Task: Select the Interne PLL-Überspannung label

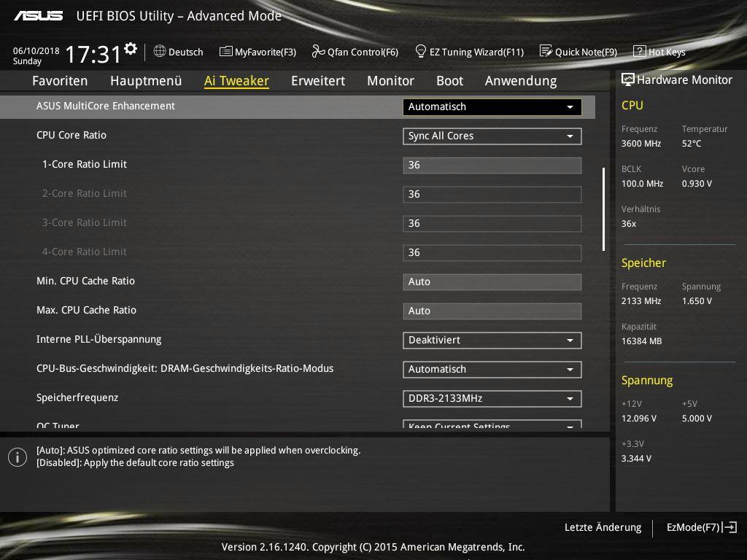Action: (x=98, y=339)
